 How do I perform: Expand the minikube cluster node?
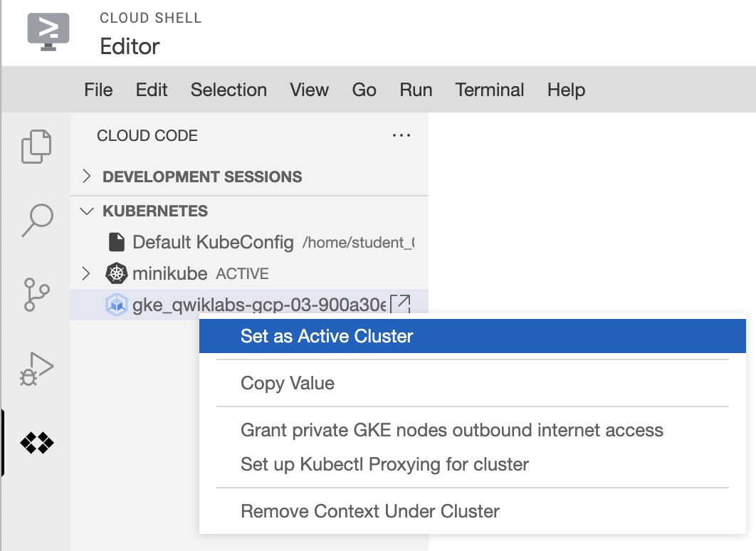[x=87, y=273]
